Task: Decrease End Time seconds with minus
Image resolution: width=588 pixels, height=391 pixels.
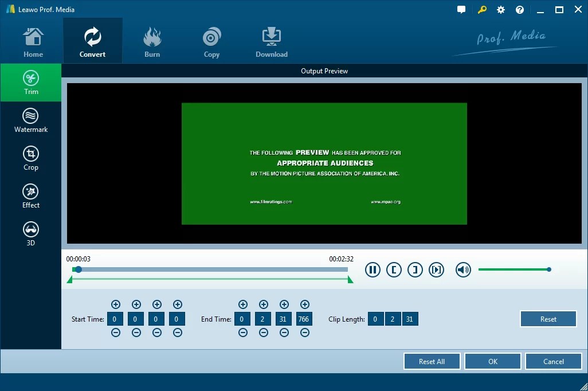Action: point(284,333)
